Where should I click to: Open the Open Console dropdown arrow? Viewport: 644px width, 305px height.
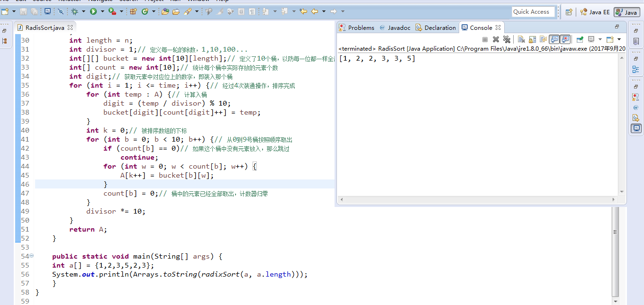pyautogui.click(x=619, y=39)
